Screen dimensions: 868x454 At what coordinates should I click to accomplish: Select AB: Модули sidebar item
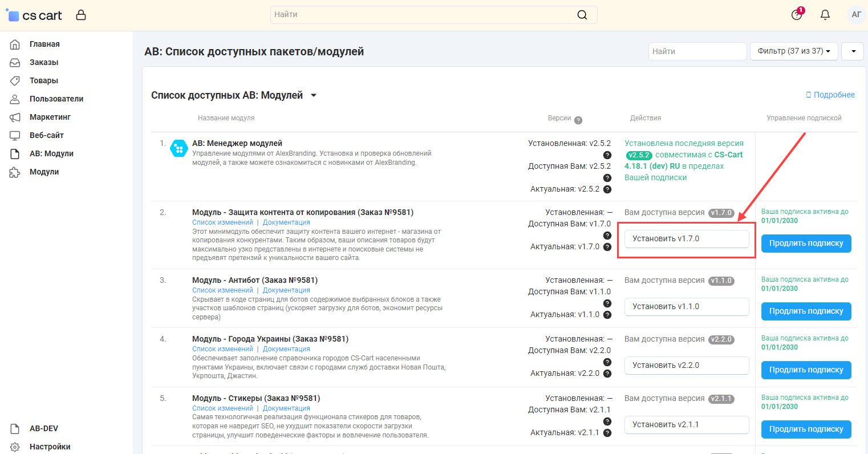(51, 153)
